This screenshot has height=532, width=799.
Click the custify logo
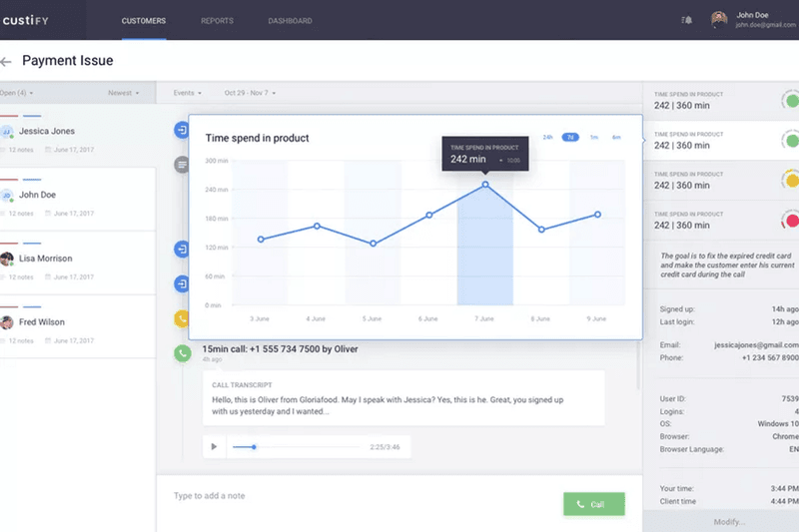(26, 20)
